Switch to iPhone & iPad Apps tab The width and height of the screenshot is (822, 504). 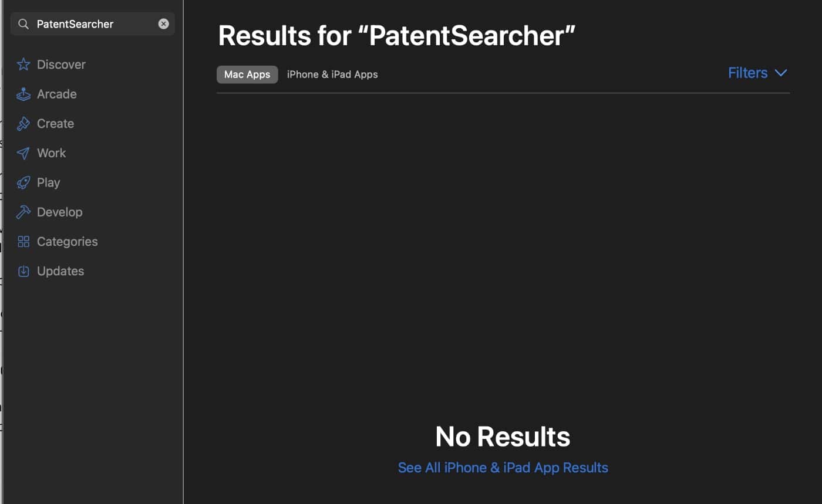click(x=332, y=75)
